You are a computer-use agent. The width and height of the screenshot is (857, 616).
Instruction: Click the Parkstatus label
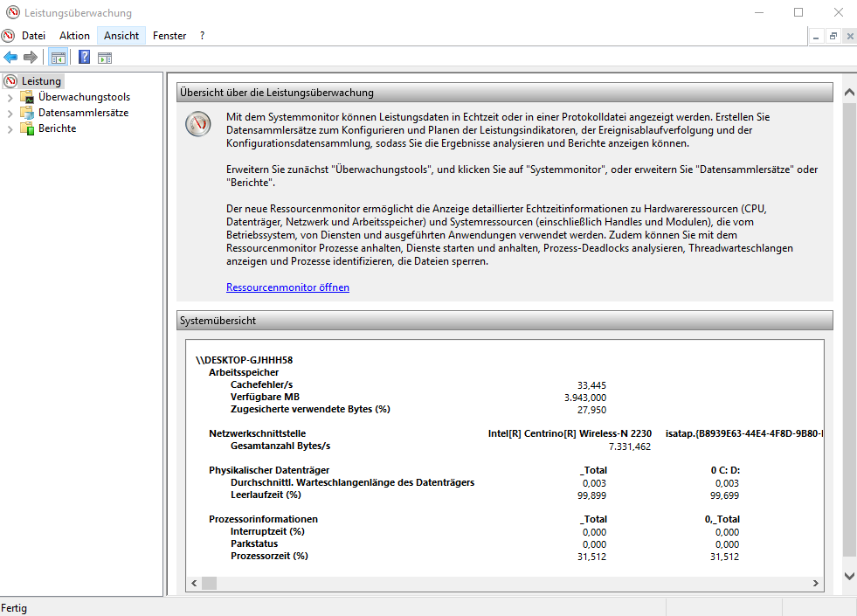coord(254,543)
